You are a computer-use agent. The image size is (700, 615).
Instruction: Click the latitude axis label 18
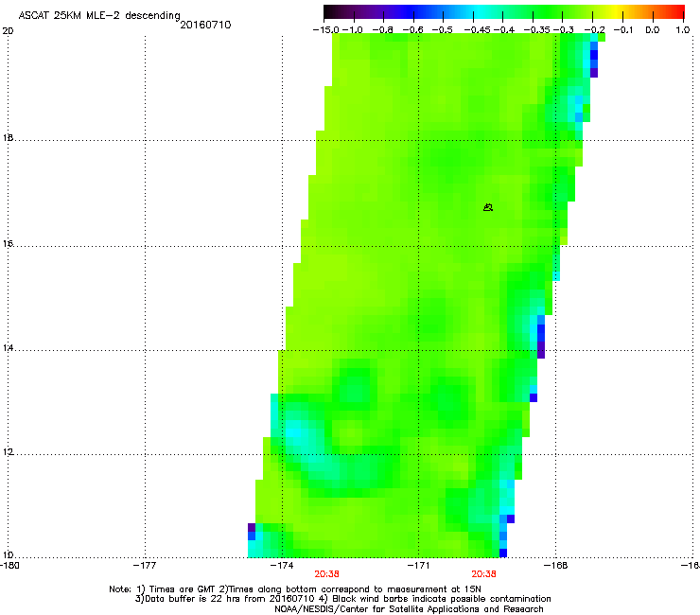pos(8,137)
